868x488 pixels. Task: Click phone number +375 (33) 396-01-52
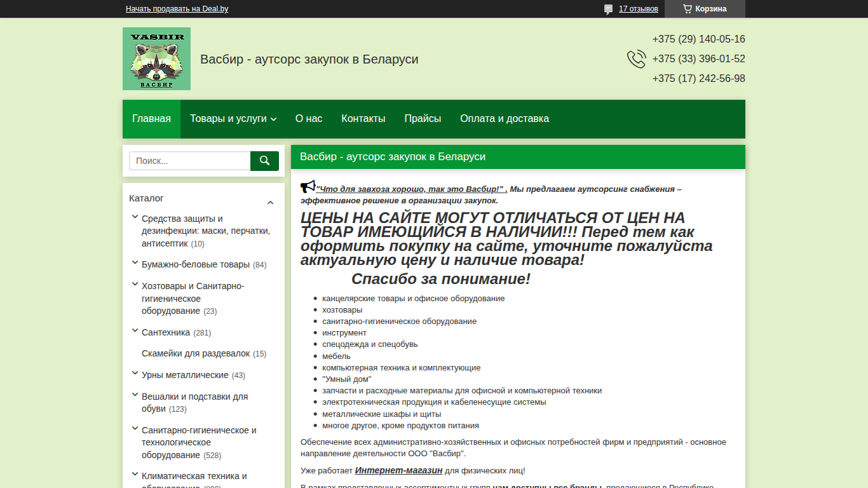coord(698,59)
